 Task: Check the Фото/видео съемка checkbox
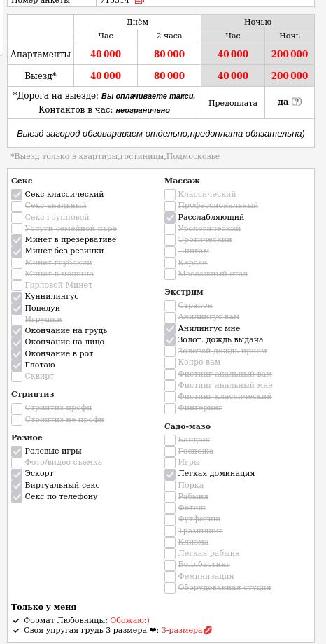coord(17,463)
